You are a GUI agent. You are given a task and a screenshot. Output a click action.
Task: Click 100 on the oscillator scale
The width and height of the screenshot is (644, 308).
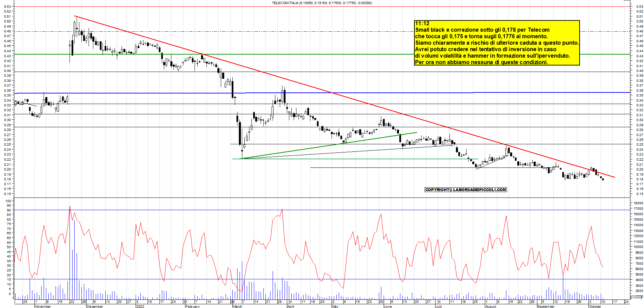pyautogui.click(x=8, y=201)
